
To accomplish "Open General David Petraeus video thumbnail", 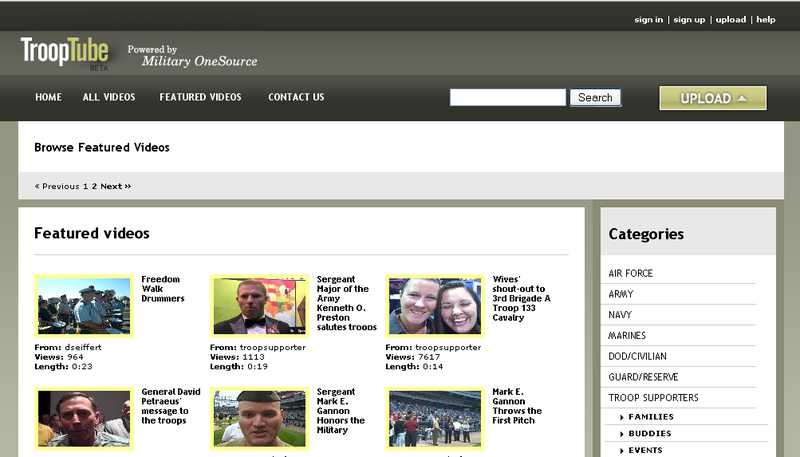I will (84, 419).
